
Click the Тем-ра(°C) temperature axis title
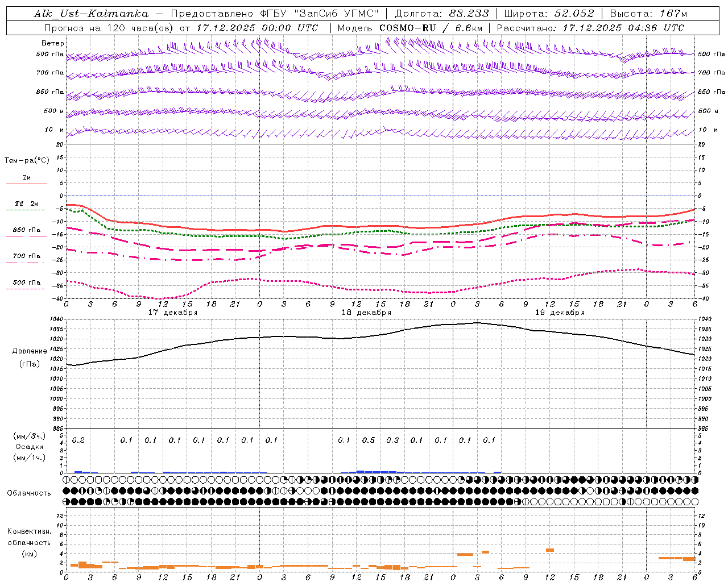click(x=27, y=161)
